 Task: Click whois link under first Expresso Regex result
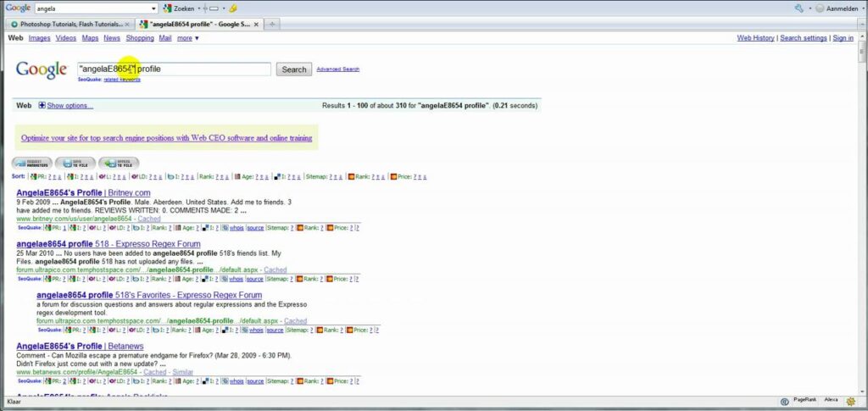click(237, 279)
